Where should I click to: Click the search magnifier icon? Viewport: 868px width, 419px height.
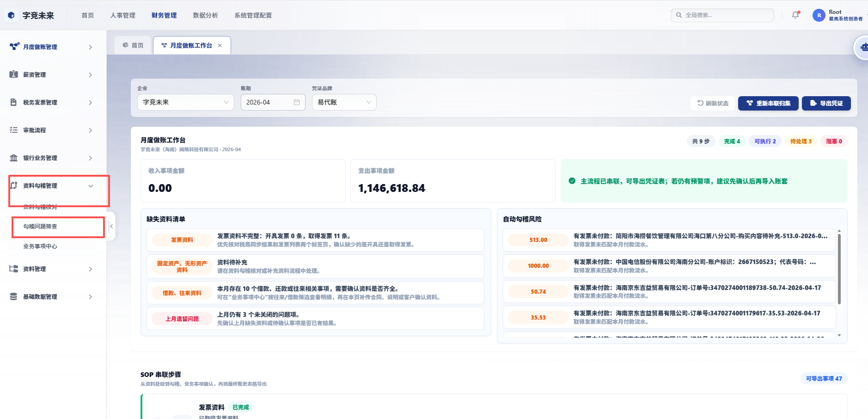point(679,15)
